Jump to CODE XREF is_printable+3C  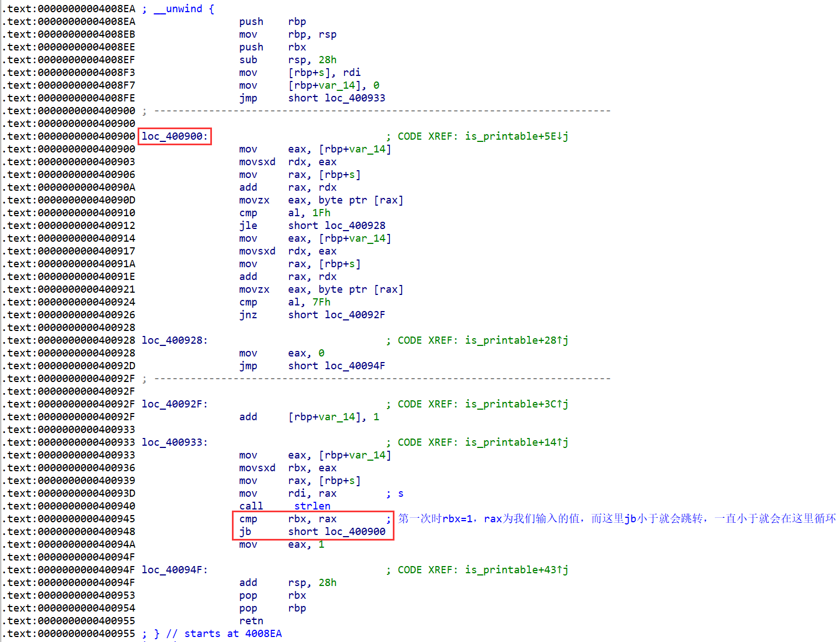coord(516,404)
